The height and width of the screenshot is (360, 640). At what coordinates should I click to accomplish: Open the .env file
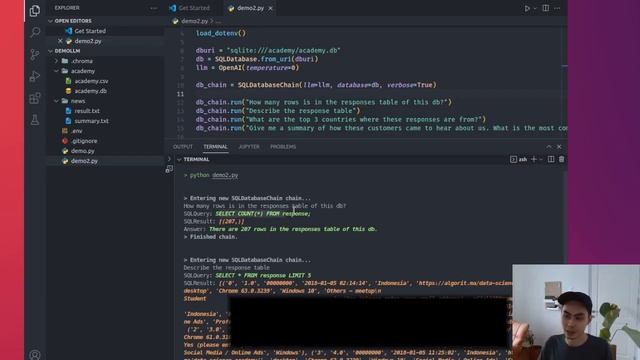pyautogui.click(x=77, y=131)
